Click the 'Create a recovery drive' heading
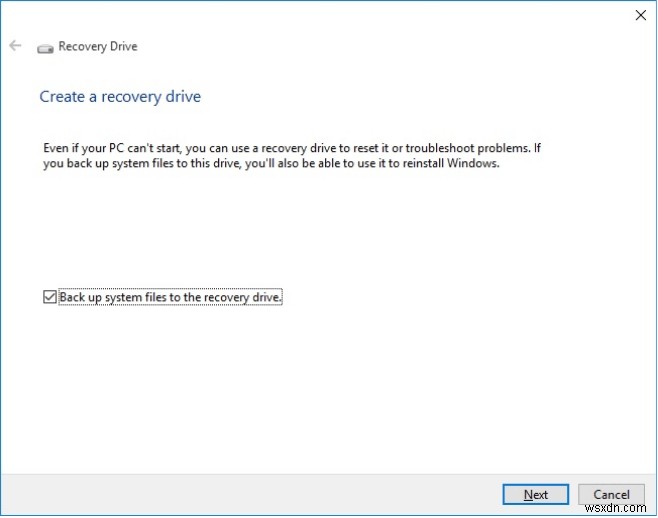Image resolution: width=658 pixels, height=518 pixels. pos(120,97)
